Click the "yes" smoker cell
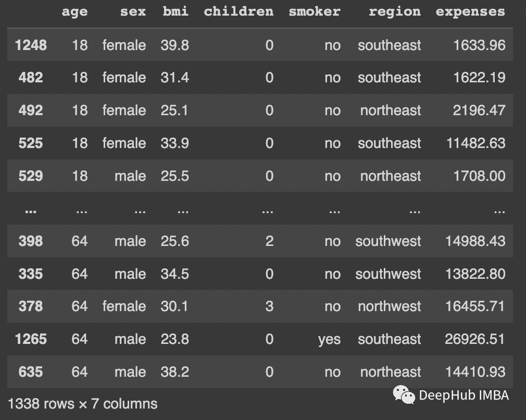 pos(329,340)
